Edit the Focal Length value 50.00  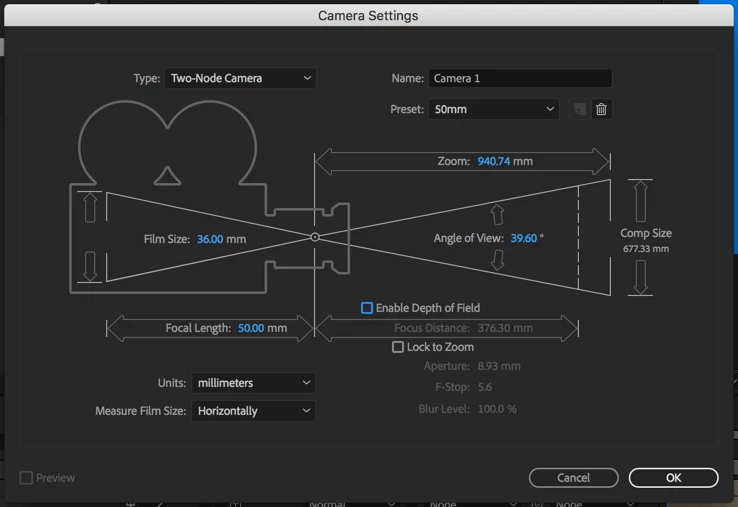(x=251, y=328)
